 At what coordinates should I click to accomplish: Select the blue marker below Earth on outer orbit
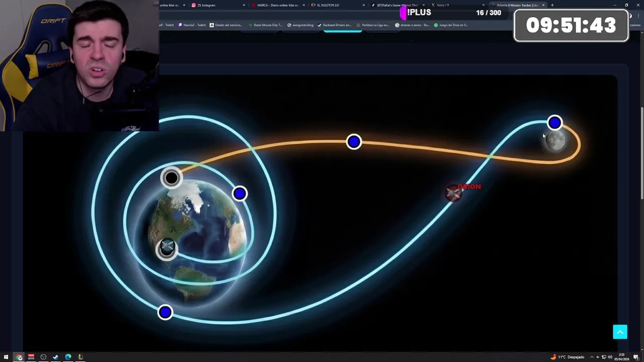165,312
